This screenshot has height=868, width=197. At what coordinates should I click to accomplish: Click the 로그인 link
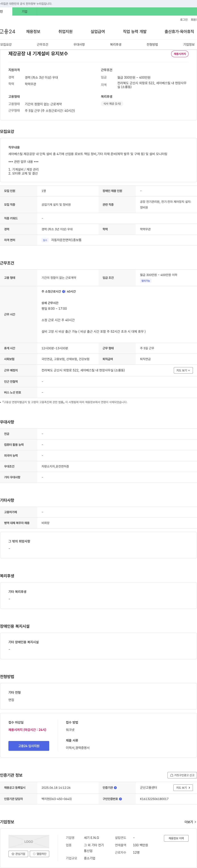[184, 19]
